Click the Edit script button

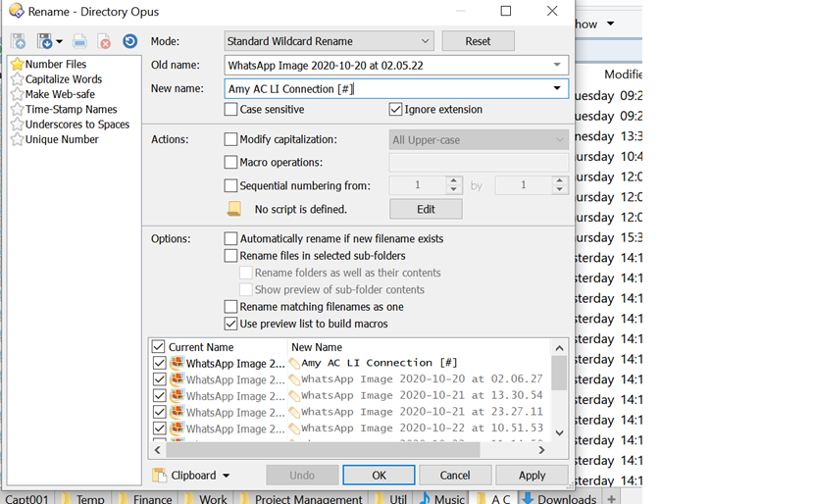click(426, 209)
